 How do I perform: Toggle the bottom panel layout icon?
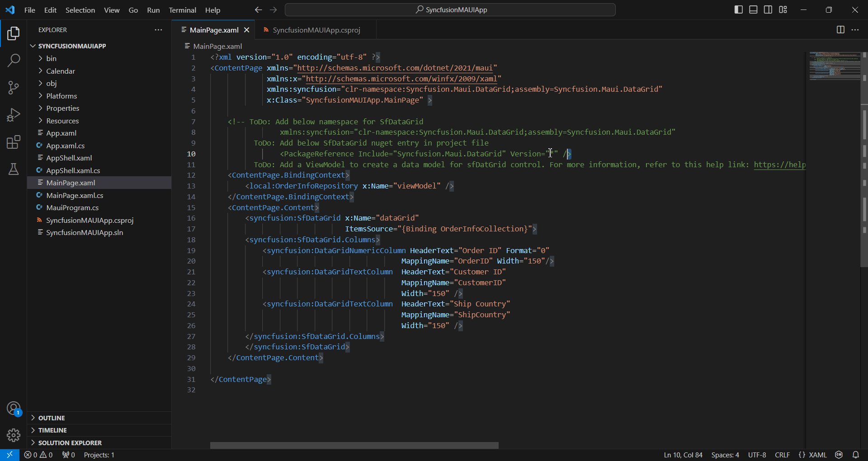(x=753, y=10)
